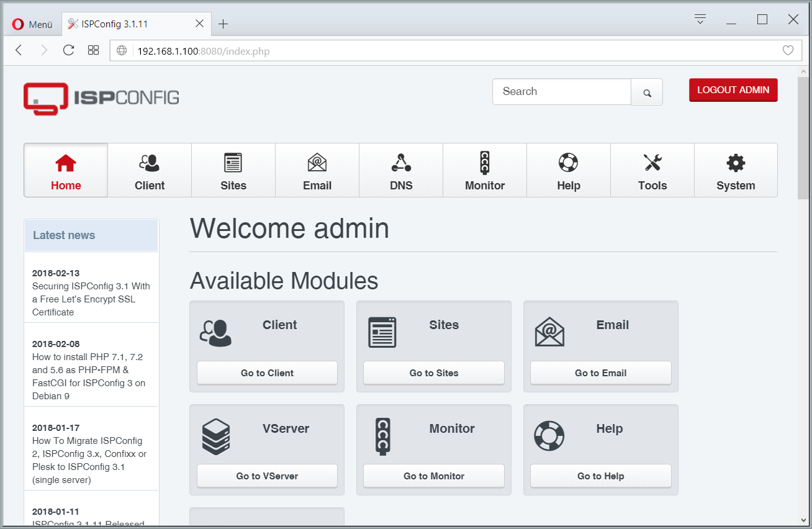Image resolution: width=812 pixels, height=529 pixels.
Task: Click the browser back arrow
Action: pos(19,50)
